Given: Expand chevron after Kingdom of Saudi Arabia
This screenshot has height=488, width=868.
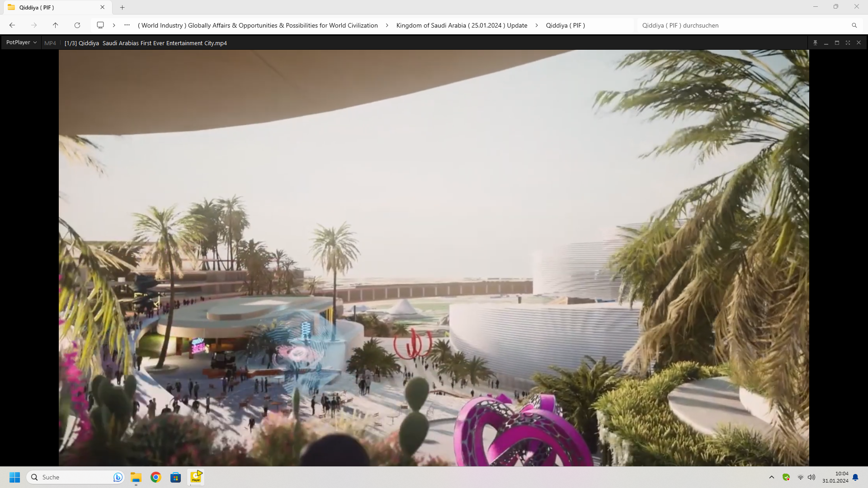Looking at the screenshot, I should click(x=537, y=25).
